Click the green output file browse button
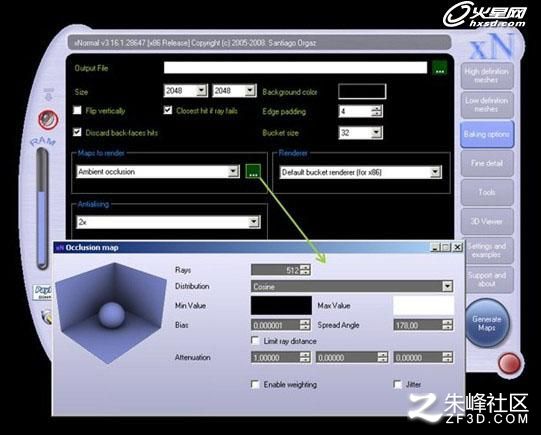The height and width of the screenshot is (435, 541). pyautogui.click(x=440, y=68)
